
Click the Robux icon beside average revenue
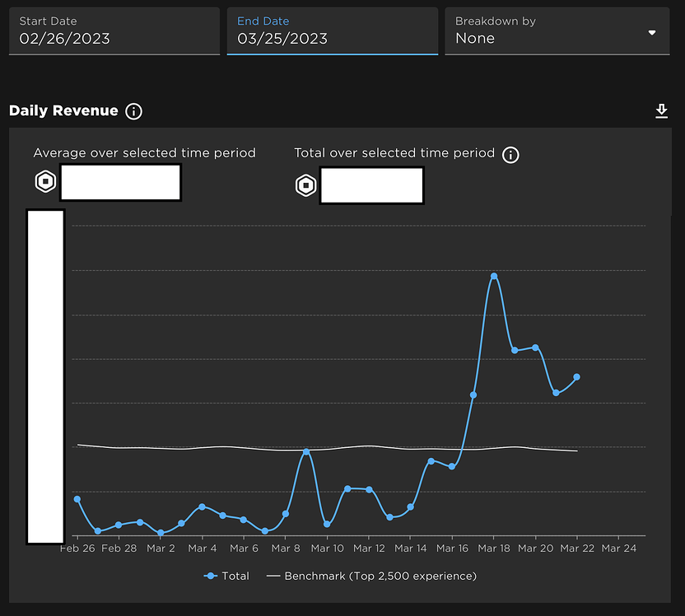[x=45, y=182]
